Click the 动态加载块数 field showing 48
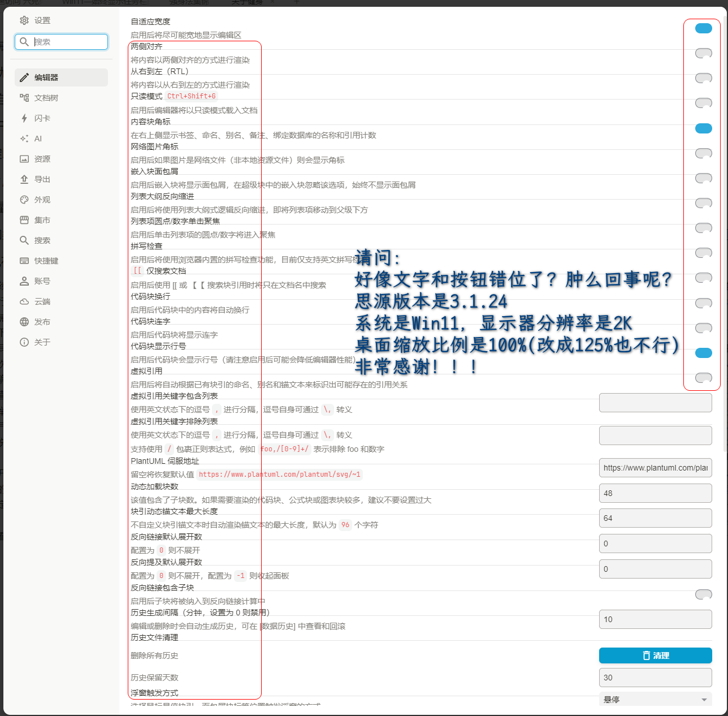Image resolution: width=728 pixels, height=716 pixels. [x=656, y=493]
